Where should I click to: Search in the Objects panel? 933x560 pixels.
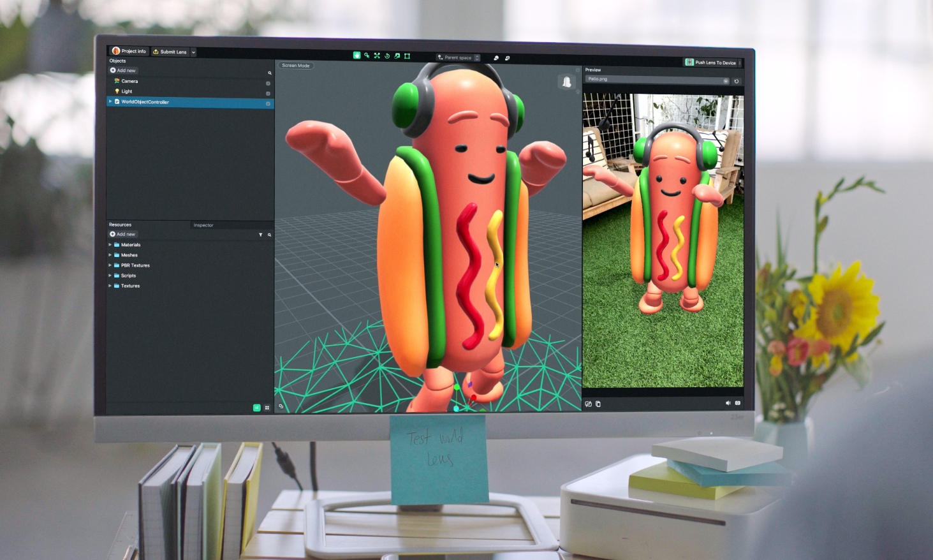270,73
